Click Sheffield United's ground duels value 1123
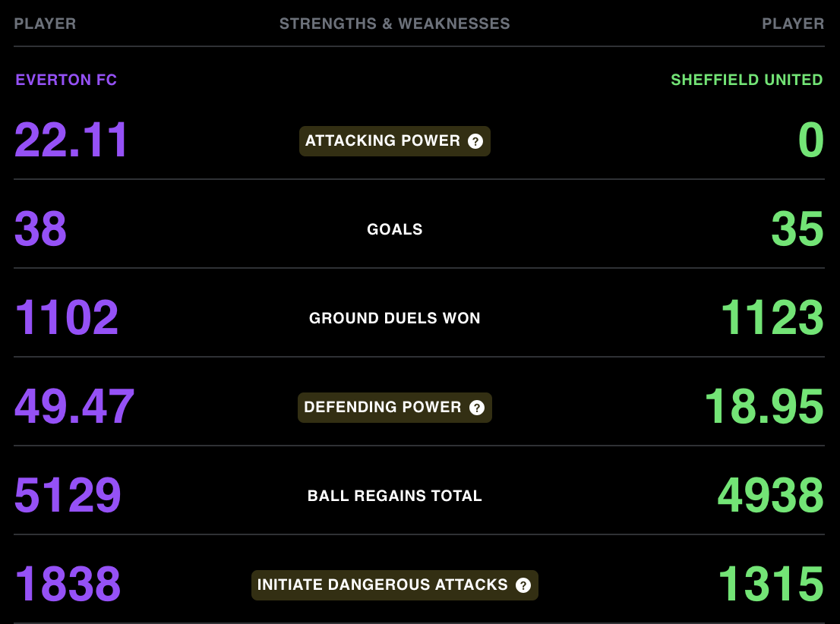 click(772, 317)
